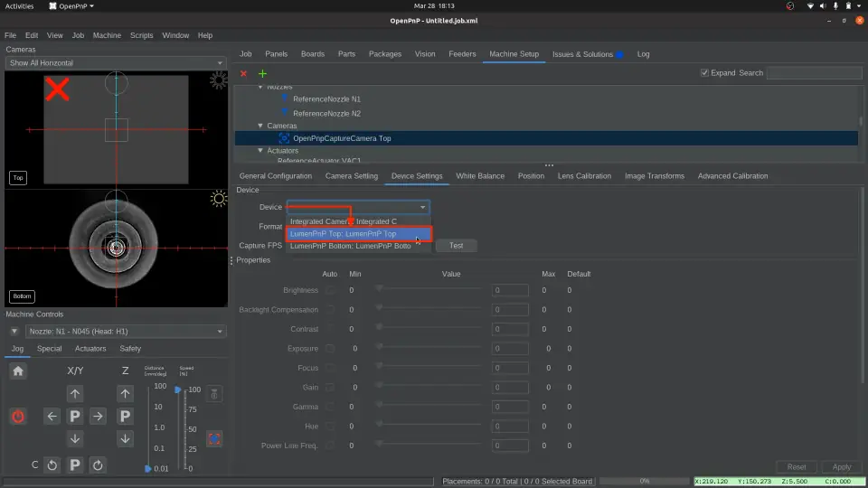Click the blue camera focus target icon
Image resolution: width=868 pixels, height=488 pixels.
[214, 439]
